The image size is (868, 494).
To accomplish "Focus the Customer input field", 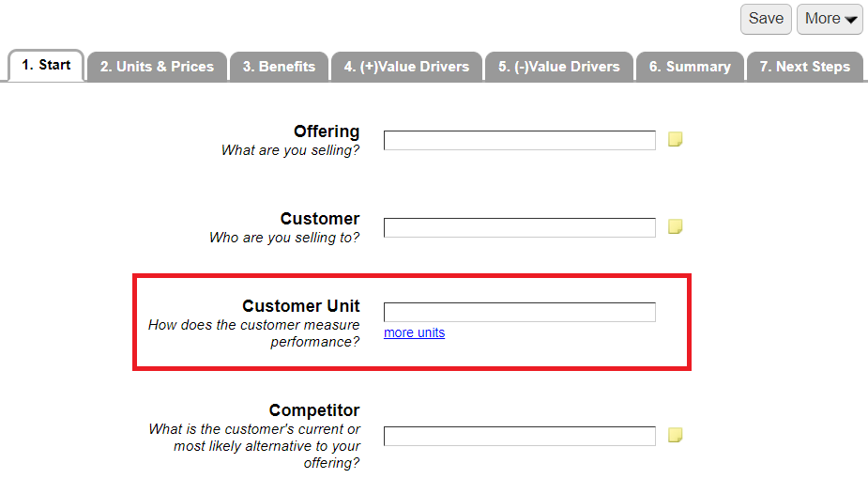I will point(519,227).
